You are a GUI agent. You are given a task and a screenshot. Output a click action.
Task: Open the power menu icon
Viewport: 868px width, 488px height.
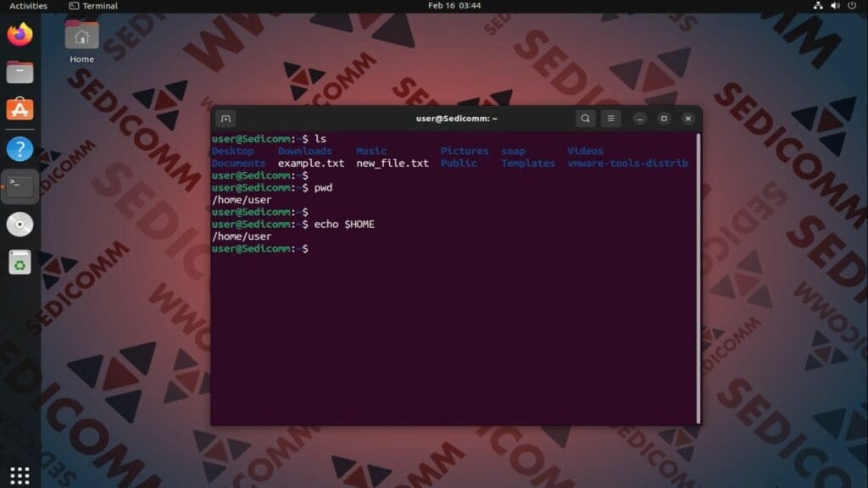[852, 6]
